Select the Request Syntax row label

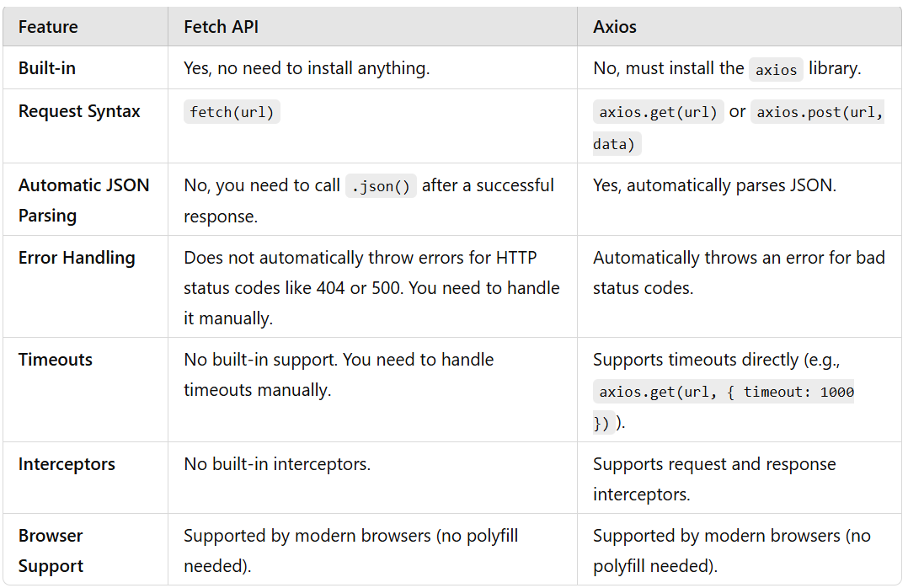click(79, 110)
